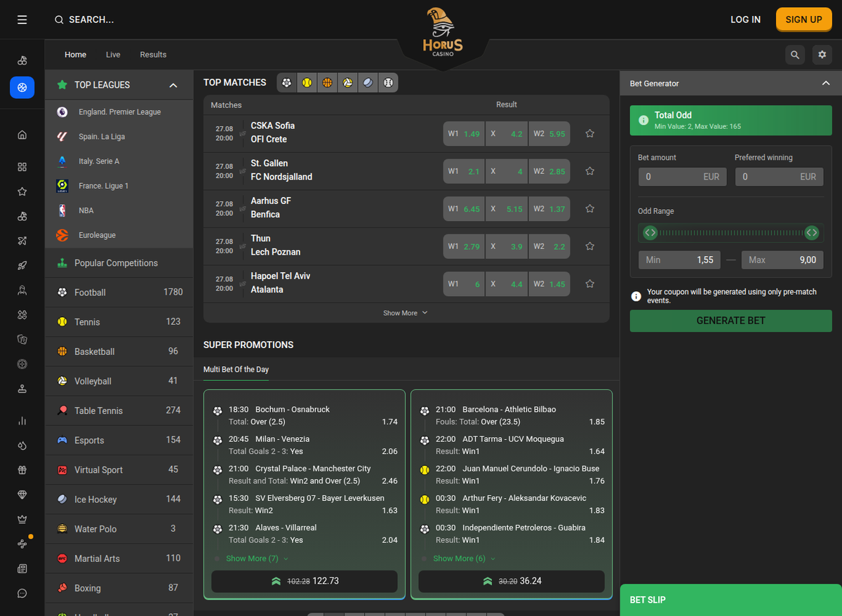This screenshot has height=616, width=842.
Task: Expand Show More under top matches
Action: click(x=406, y=313)
